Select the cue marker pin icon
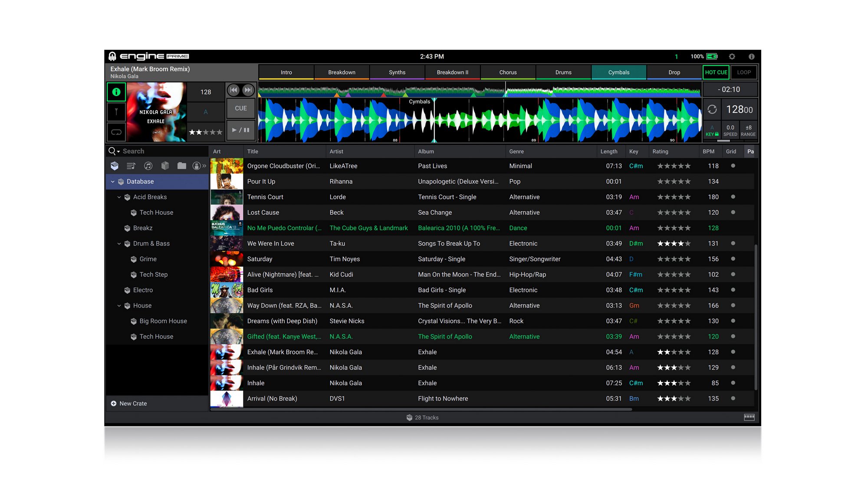This screenshot has height=488, width=868. [x=116, y=112]
